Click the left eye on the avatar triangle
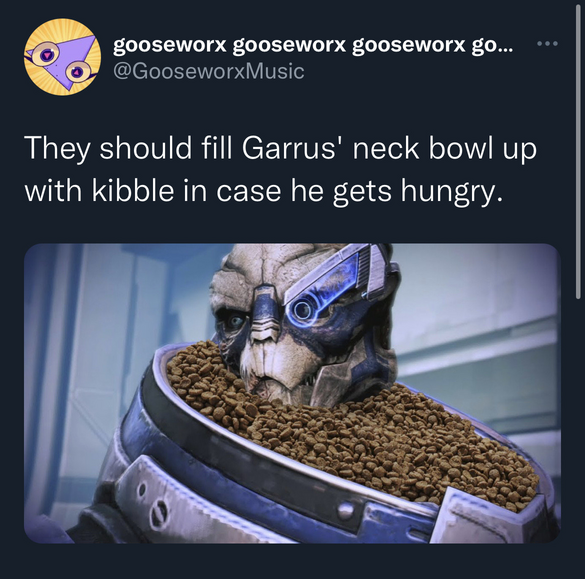 coord(46,56)
